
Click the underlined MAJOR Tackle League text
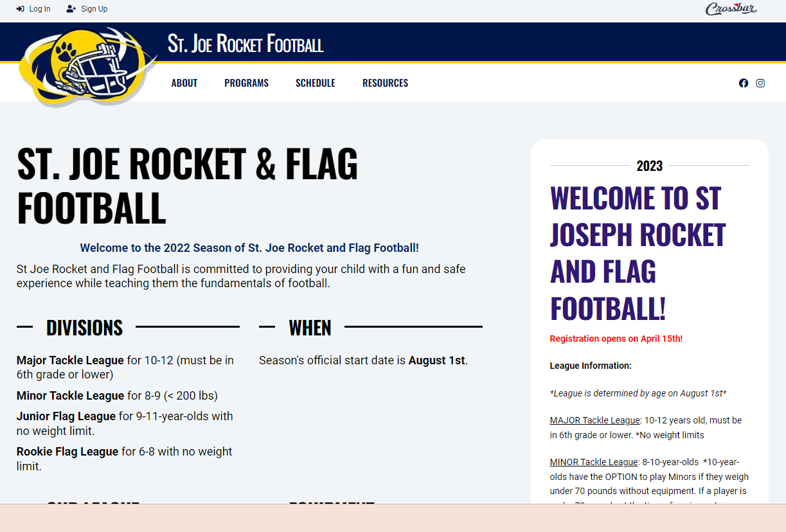pos(595,420)
